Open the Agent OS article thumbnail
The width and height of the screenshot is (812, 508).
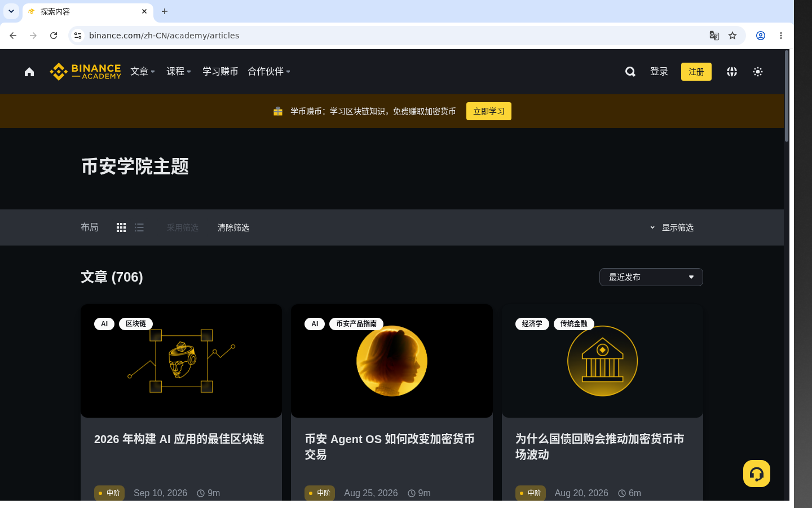[x=392, y=361]
